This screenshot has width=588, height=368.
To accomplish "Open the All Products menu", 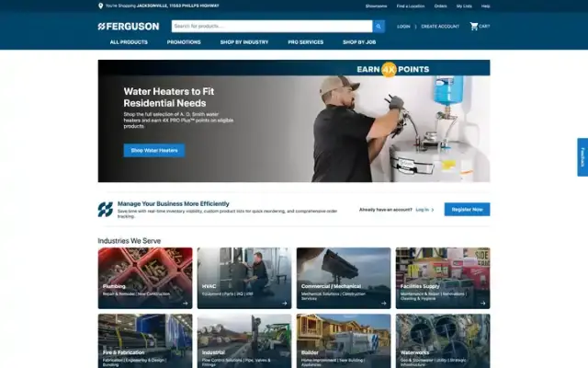I will [129, 42].
